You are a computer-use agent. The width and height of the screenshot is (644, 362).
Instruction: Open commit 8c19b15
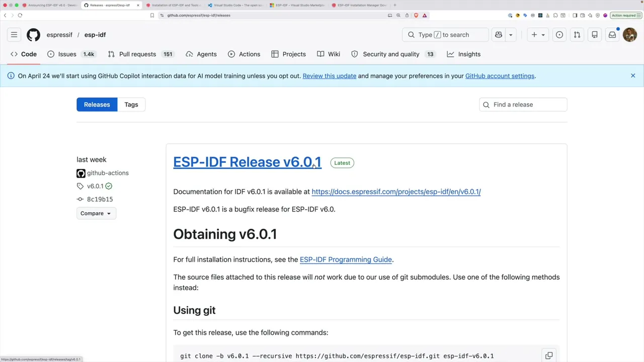pyautogui.click(x=100, y=199)
